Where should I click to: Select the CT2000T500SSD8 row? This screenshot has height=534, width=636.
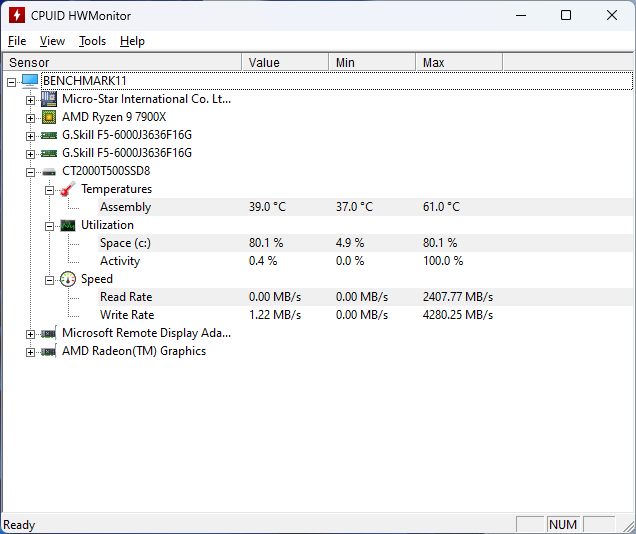pyautogui.click(x=106, y=171)
